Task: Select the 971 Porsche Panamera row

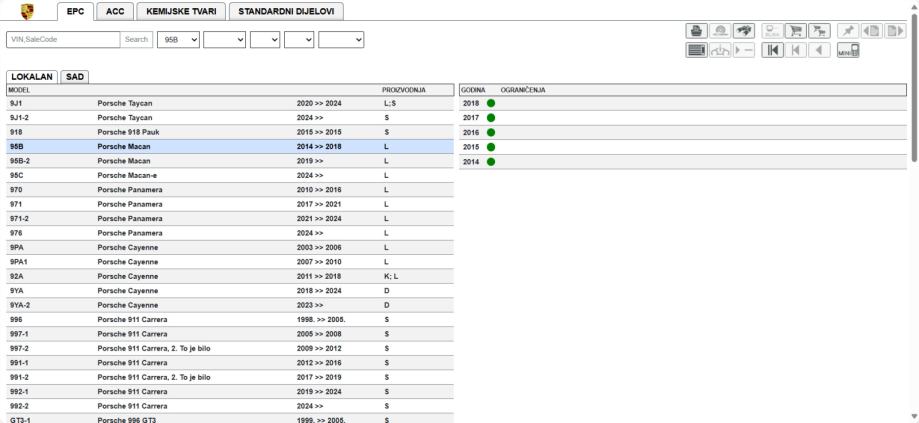Action: pos(230,204)
